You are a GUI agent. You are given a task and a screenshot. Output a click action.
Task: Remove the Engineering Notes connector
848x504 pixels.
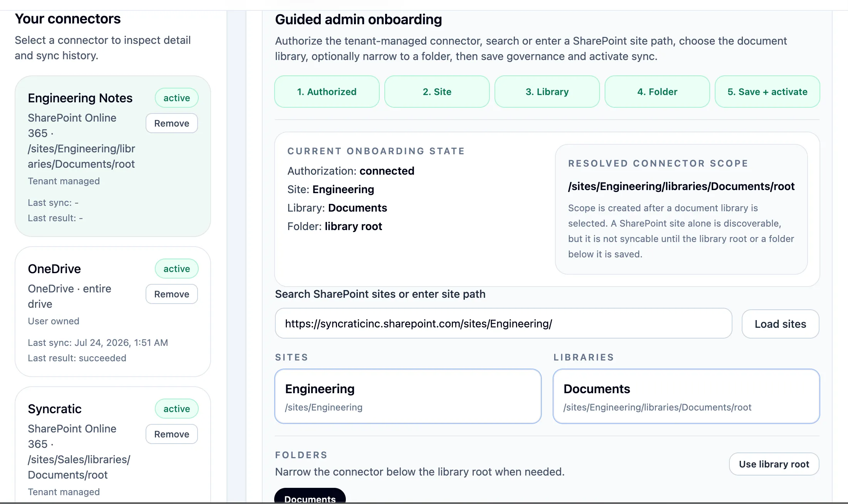tap(172, 123)
